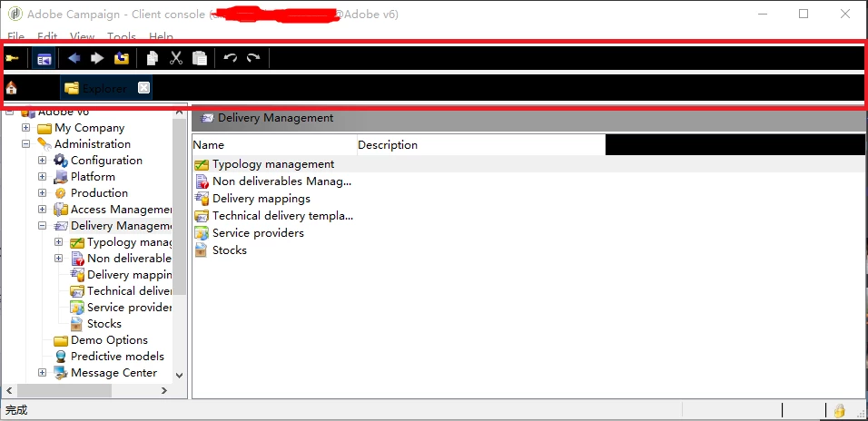
Task: Expand the Message Center tree node
Action: pos(42,373)
